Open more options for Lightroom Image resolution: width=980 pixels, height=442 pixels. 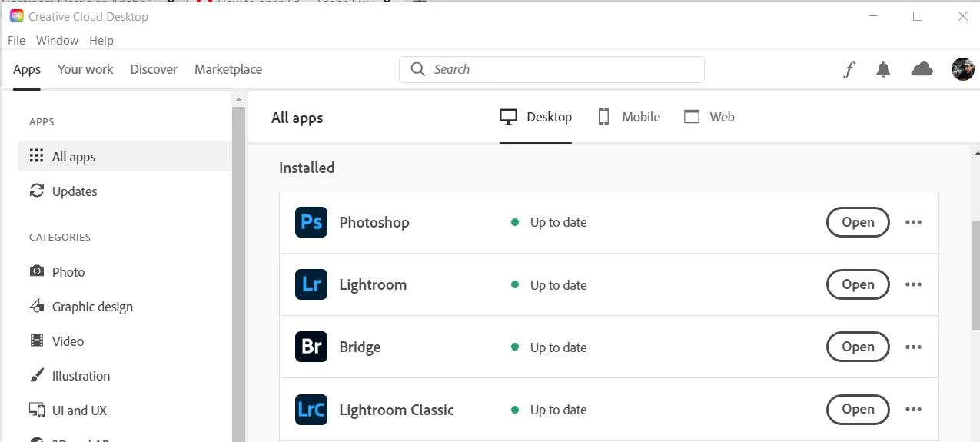coord(913,284)
